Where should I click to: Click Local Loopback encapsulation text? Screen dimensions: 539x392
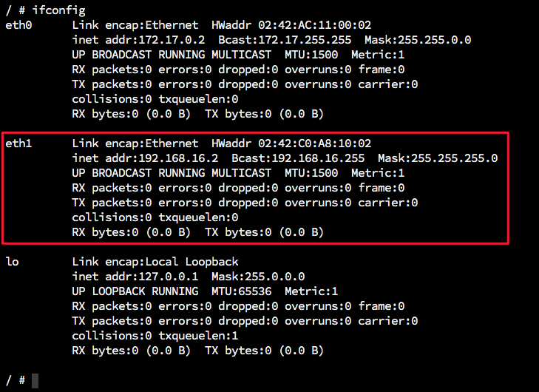click(191, 262)
